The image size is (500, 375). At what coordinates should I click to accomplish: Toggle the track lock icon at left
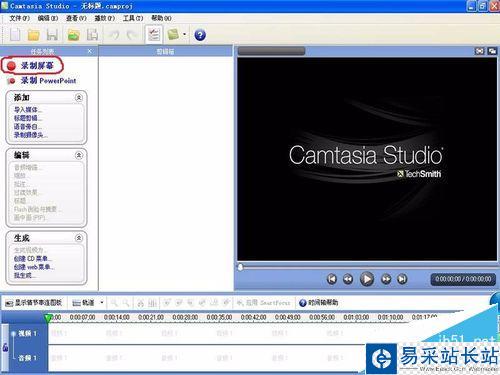(x=5, y=348)
